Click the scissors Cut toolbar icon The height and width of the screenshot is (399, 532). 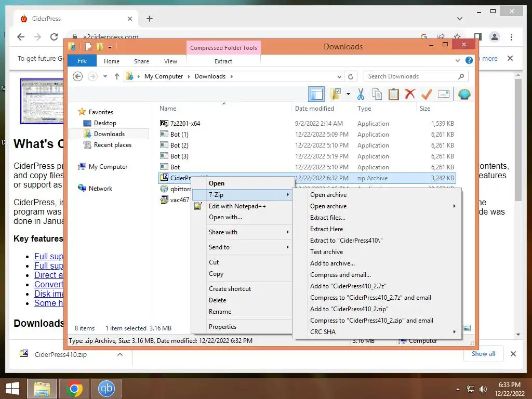(361, 94)
